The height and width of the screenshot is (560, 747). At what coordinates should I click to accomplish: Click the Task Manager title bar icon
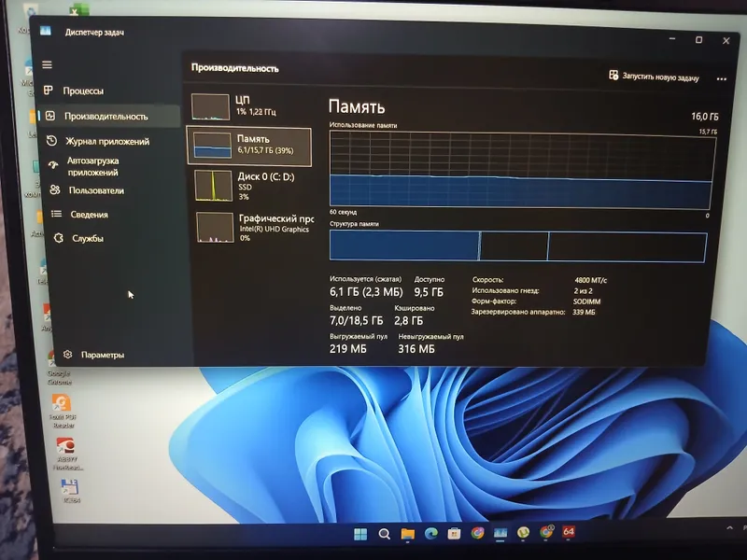tap(46, 31)
